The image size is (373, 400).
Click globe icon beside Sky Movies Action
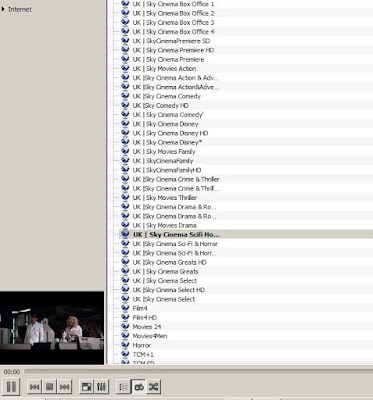click(x=125, y=69)
